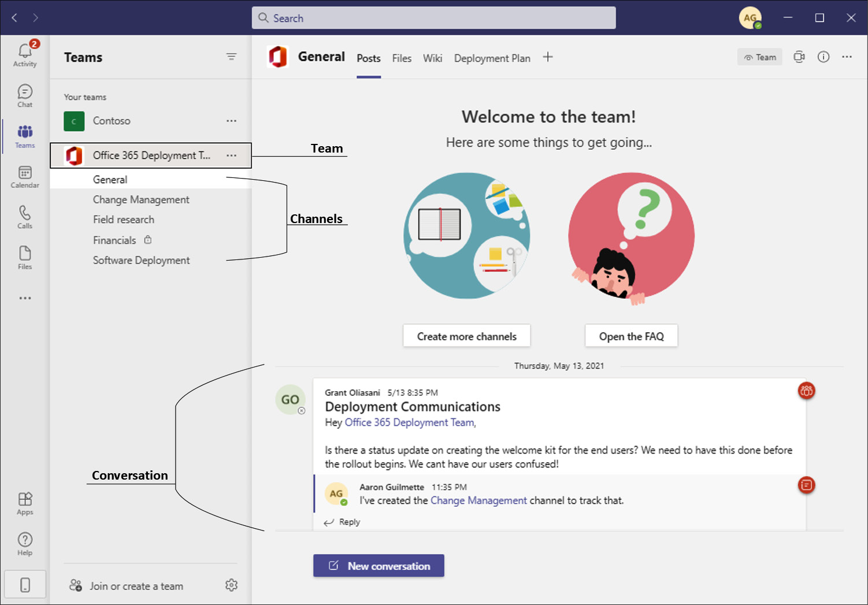Click Open the FAQ button
868x605 pixels.
pyautogui.click(x=631, y=336)
